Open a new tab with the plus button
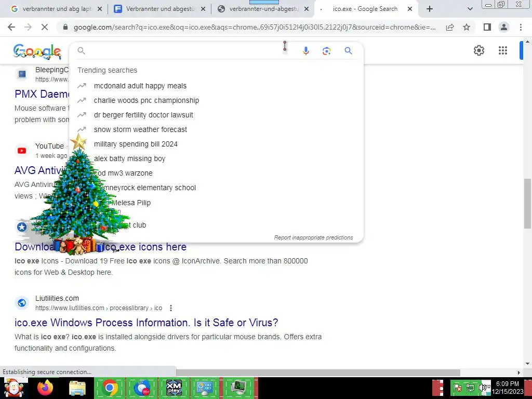Image resolution: width=532 pixels, height=399 pixels. coord(430,9)
